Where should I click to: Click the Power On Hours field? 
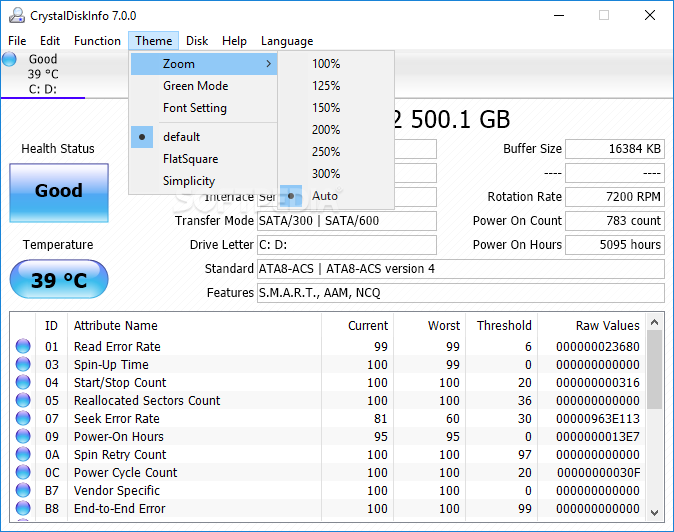click(x=615, y=245)
